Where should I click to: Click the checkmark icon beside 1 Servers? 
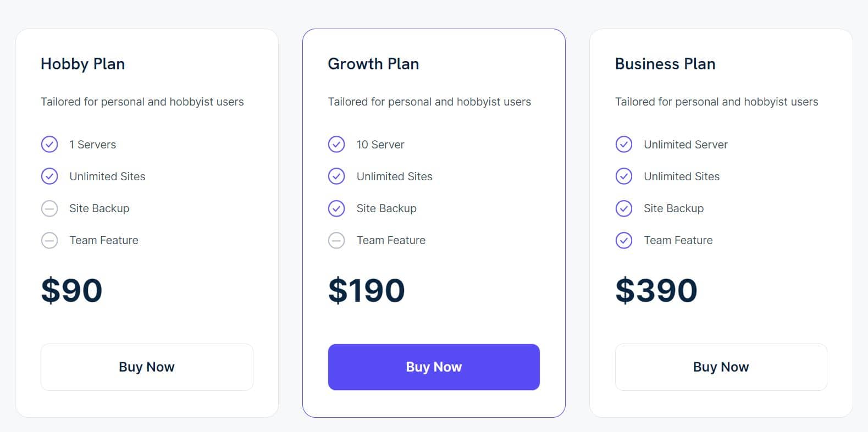[49, 145]
